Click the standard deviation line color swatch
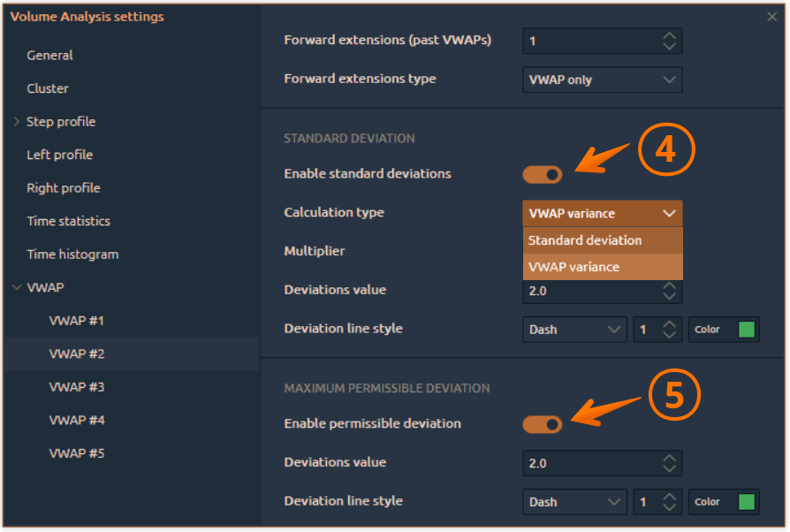This screenshot has height=532, width=790. [747, 330]
